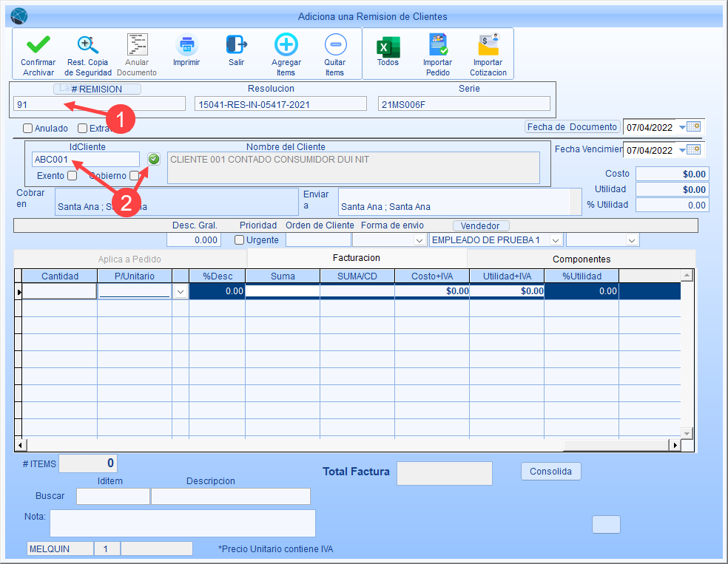Click the Cantidad cell in first row

[x=59, y=291]
